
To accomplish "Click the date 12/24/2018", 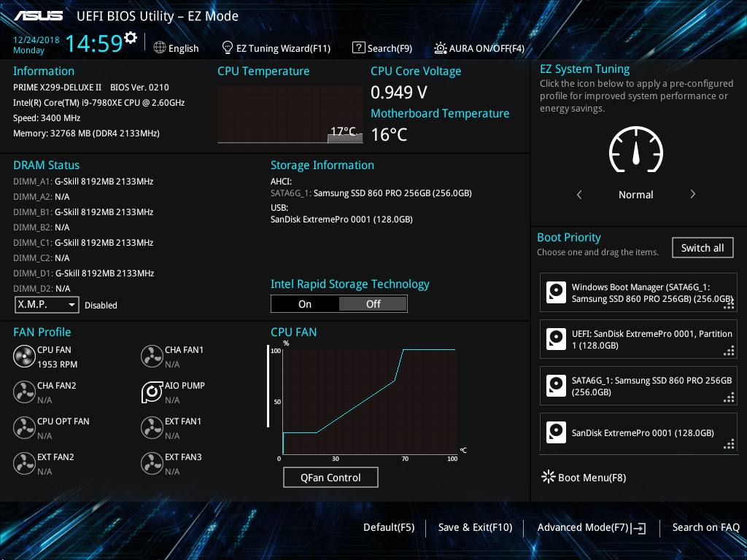I will 36,40.
